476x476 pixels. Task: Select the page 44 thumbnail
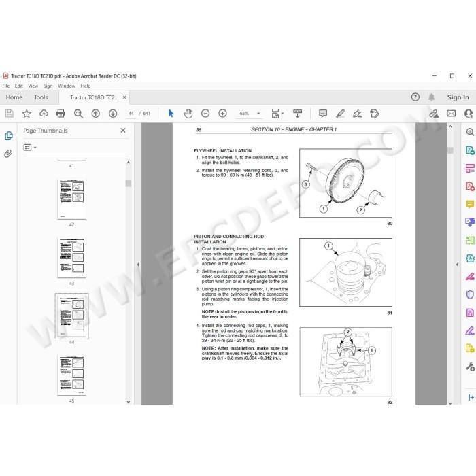tap(71, 316)
